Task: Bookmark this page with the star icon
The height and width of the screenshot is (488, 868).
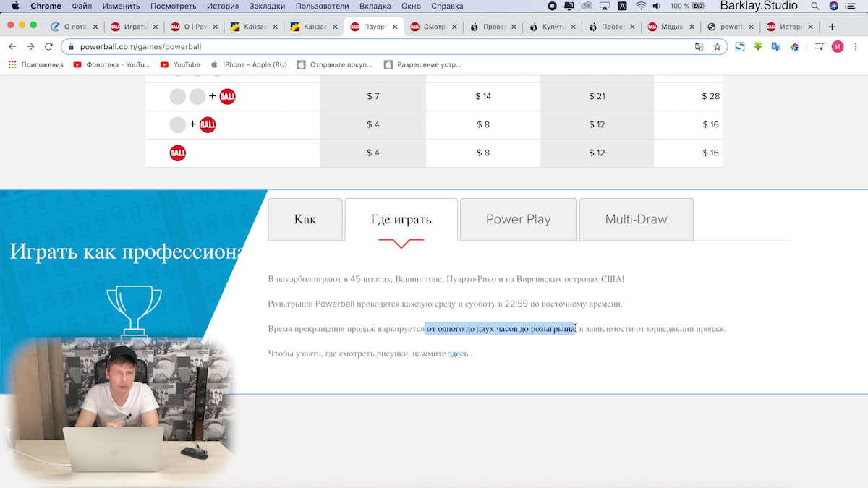Action: (x=717, y=46)
